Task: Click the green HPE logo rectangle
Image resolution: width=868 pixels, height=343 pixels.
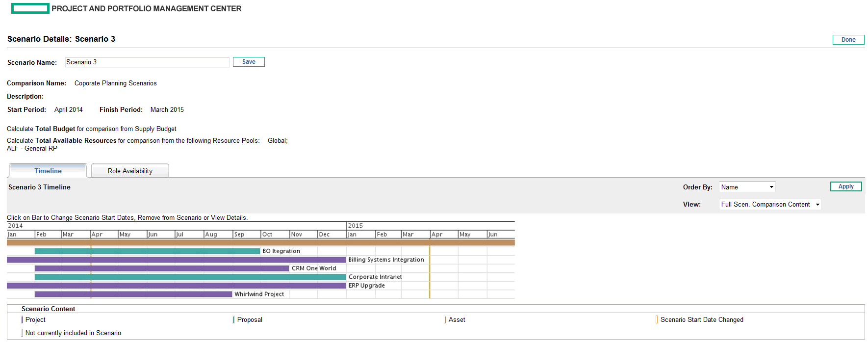Action: [30, 8]
